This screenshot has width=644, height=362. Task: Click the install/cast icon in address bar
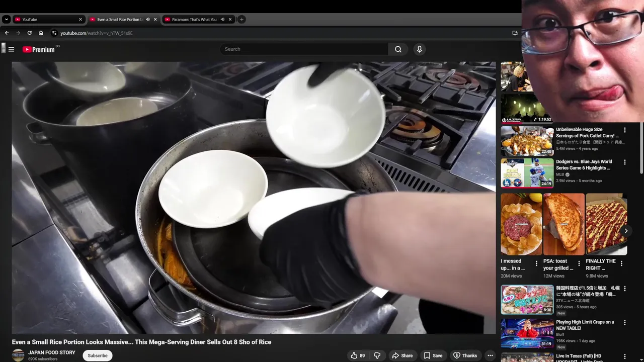pos(515,33)
